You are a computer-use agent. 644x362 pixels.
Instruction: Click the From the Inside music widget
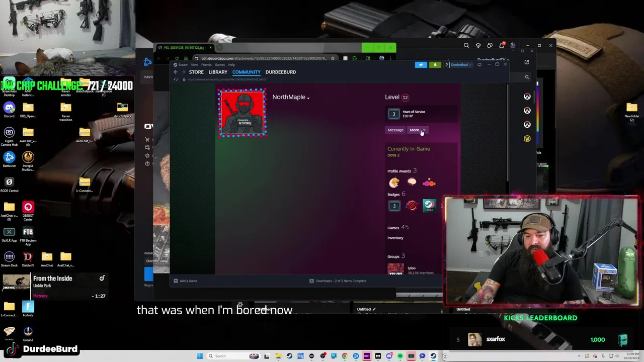coord(54,287)
